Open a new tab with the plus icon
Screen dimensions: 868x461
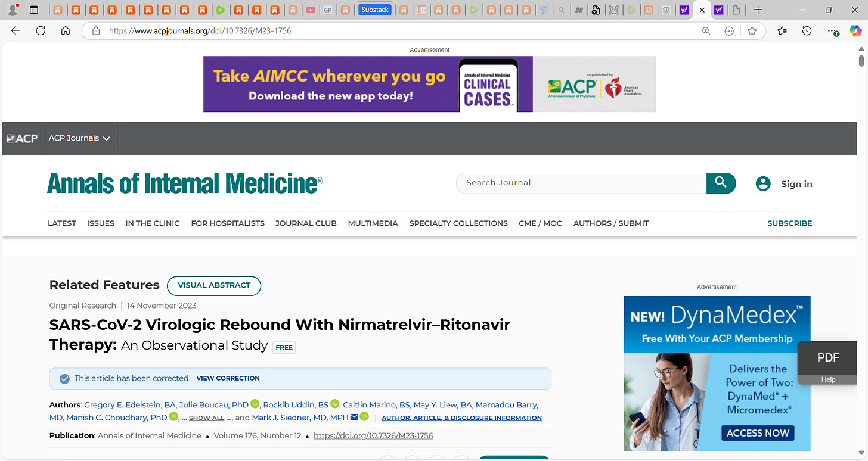pyautogui.click(x=758, y=10)
